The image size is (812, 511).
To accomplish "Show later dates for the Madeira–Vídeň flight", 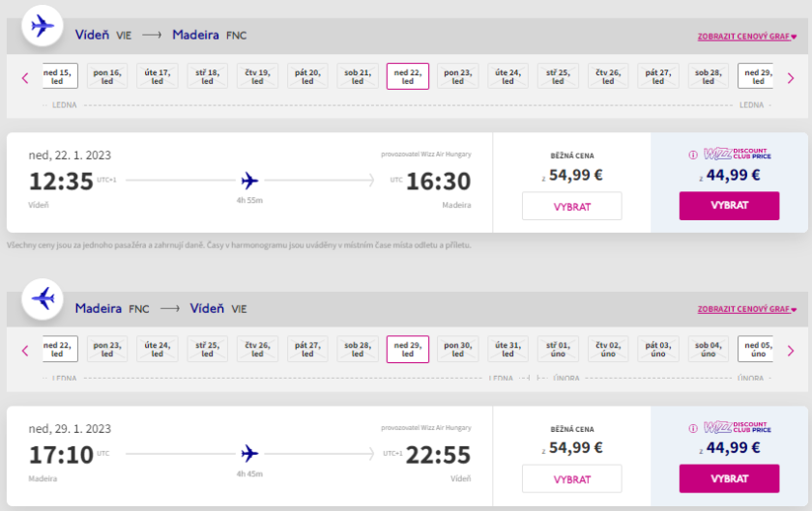I will pos(790,351).
